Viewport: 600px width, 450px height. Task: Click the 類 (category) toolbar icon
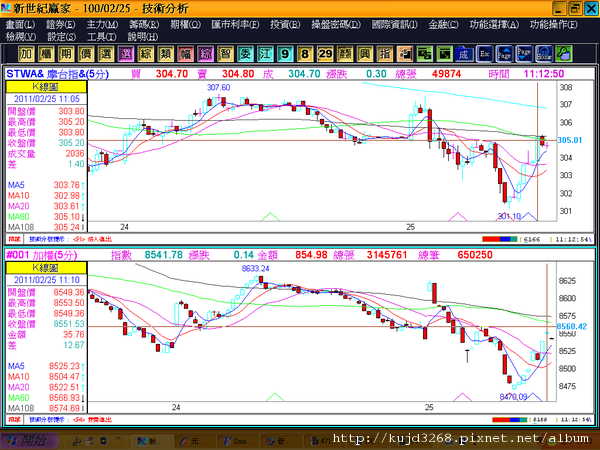click(x=165, y=54)
